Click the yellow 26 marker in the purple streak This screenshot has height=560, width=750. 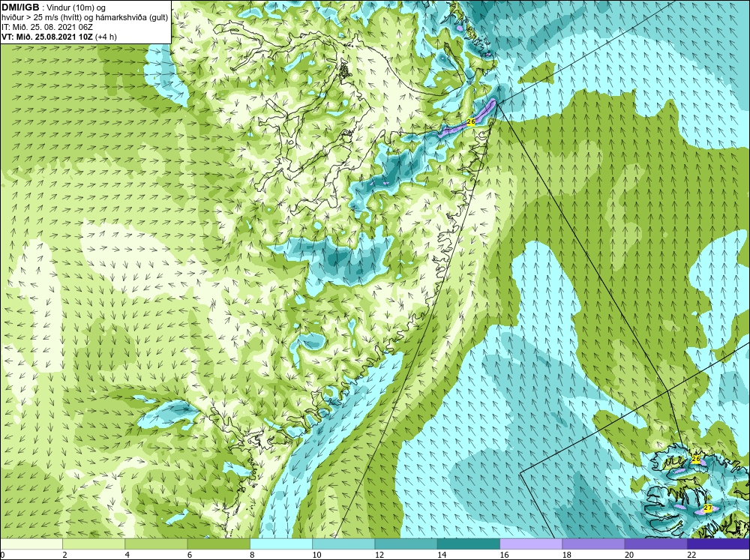point(471,122)
